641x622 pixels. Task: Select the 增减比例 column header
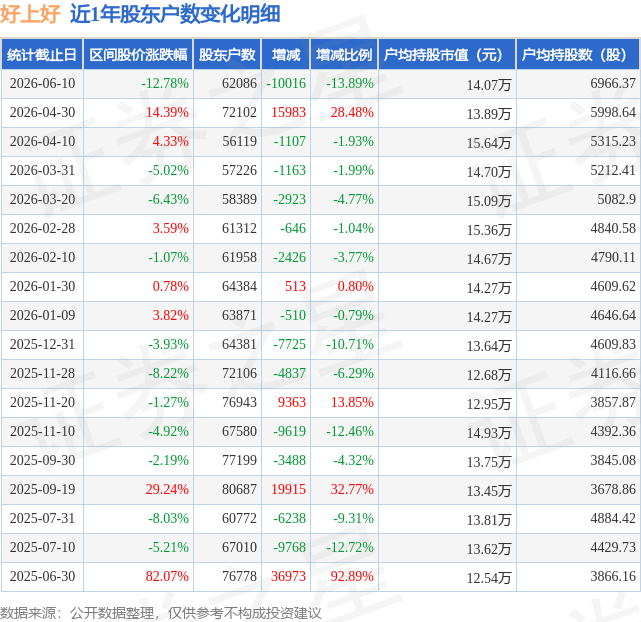click(344, 54)
